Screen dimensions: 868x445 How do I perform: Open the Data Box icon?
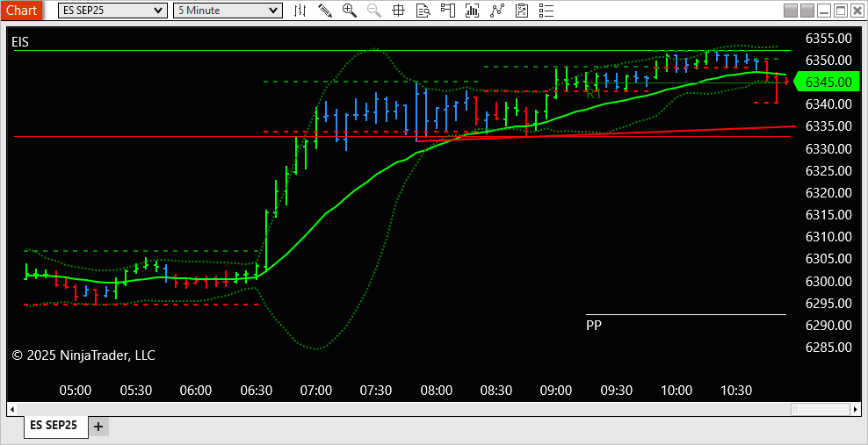[423, 10]
